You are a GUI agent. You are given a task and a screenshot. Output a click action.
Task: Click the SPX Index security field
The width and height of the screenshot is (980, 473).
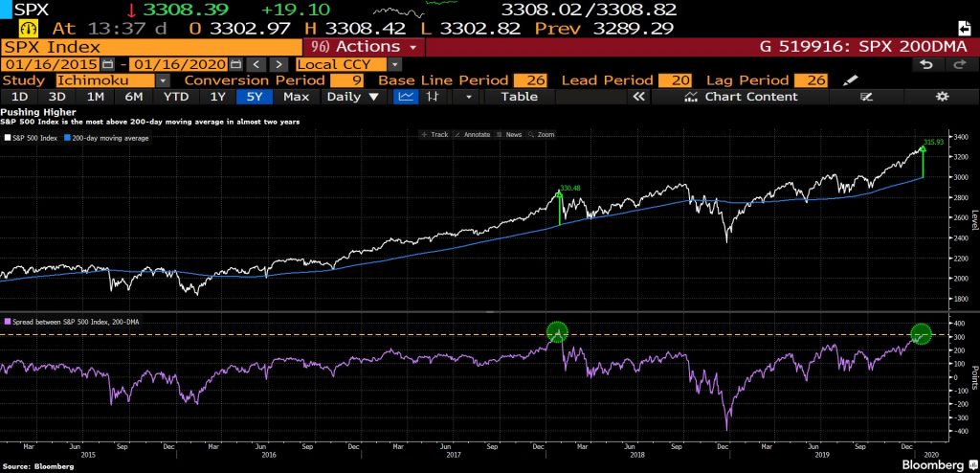click(x=152, y=47)
